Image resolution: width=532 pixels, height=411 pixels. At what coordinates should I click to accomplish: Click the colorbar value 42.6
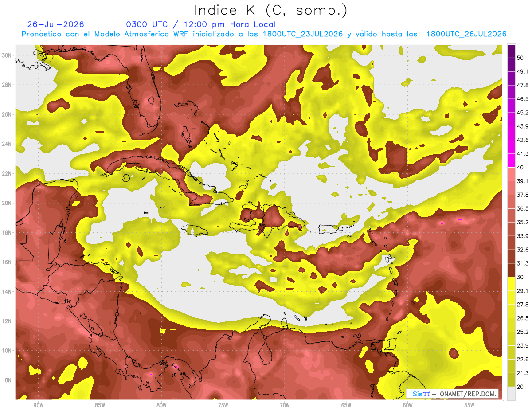(x=523, y=140)
